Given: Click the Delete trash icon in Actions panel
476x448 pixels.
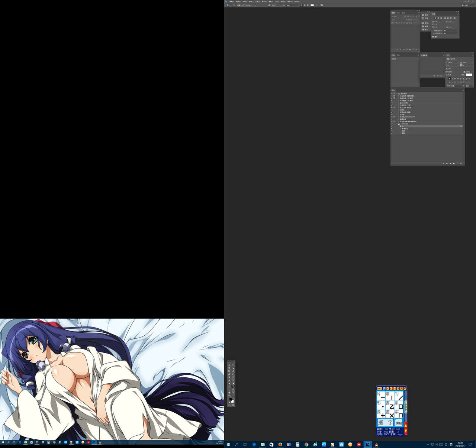Looking at the screenshot, I should click(461, 163).
